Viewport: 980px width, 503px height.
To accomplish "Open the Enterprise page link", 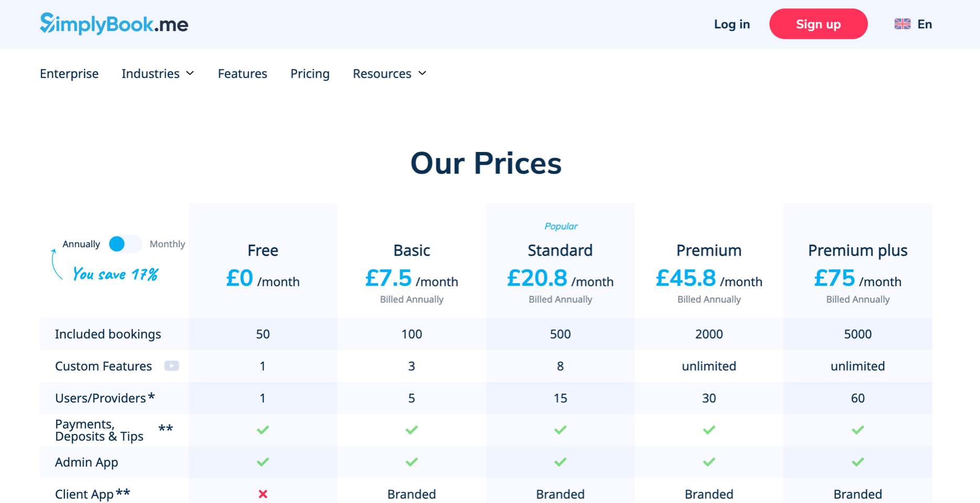I will (69, 74).
